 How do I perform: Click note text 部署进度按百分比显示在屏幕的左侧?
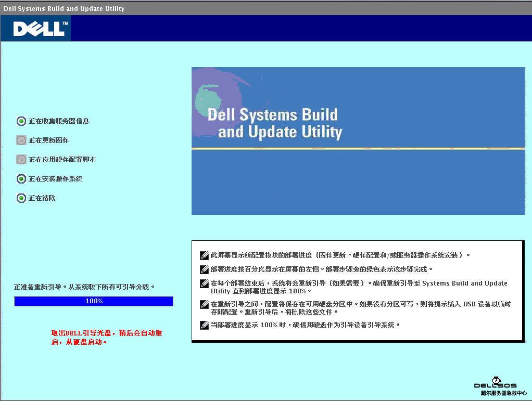pos(322,269)
